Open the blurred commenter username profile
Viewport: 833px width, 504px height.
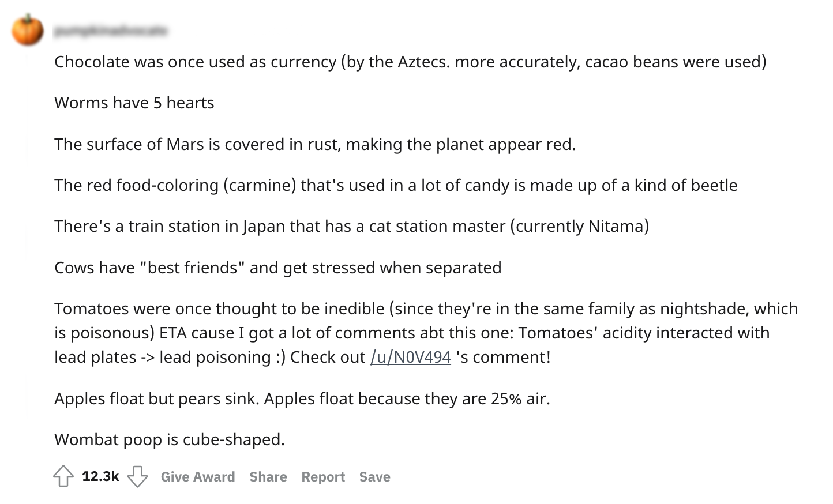111,31
